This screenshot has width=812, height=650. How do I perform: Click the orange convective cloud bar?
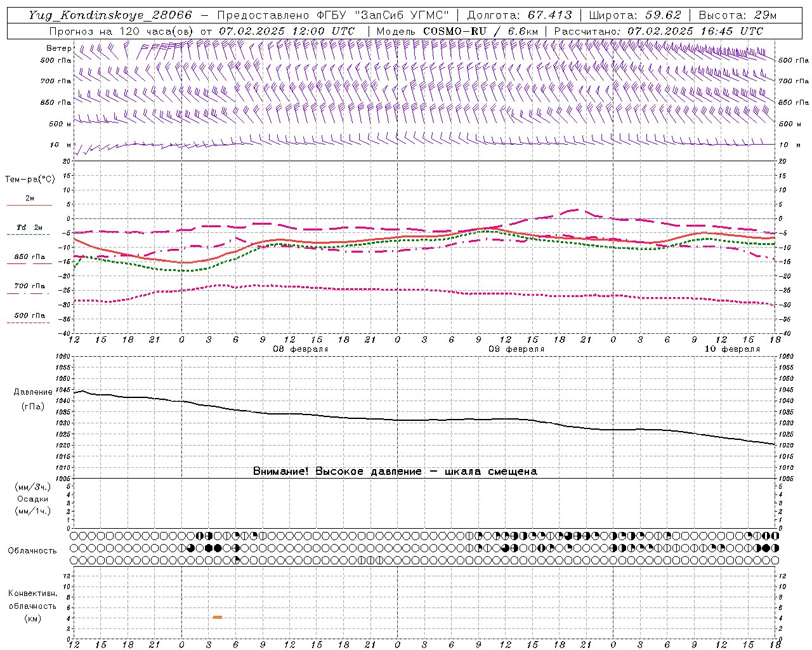218,617
